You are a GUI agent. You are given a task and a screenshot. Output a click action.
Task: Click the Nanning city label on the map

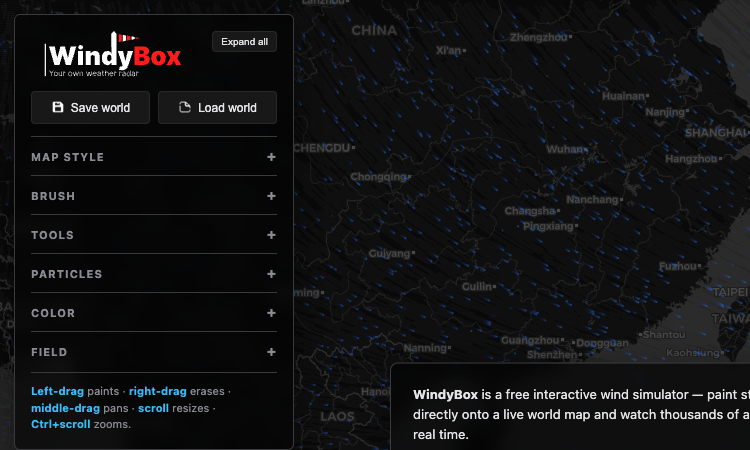425,348
